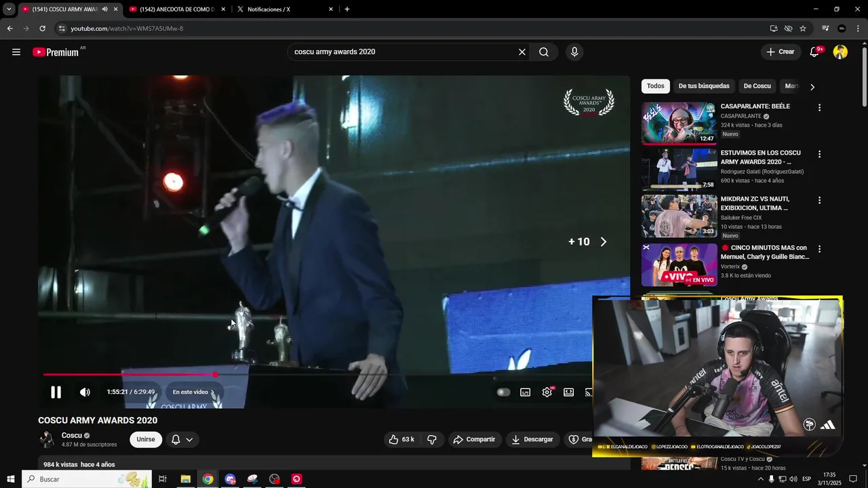View site information icon in address bar
The width and height of the screenshot is (868, 488).
(x=62, y=28)
